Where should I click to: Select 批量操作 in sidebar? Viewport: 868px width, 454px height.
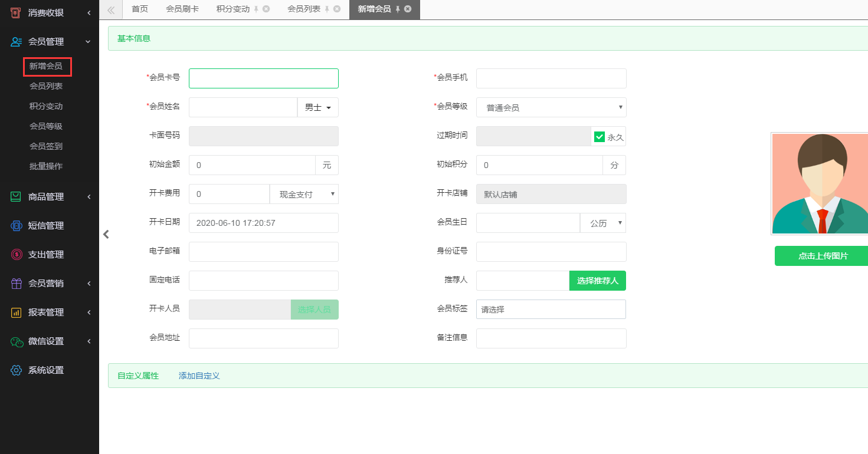[x=46, y=166]
